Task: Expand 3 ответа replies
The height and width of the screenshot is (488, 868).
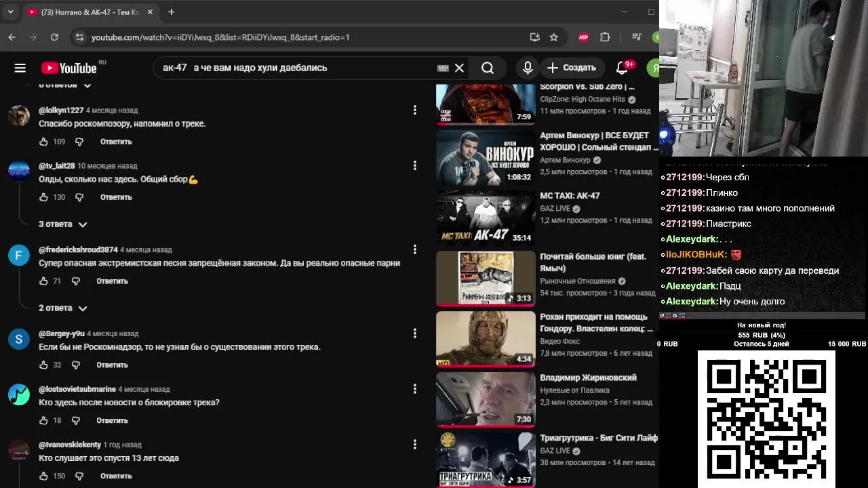Action: tap(63, 224)
